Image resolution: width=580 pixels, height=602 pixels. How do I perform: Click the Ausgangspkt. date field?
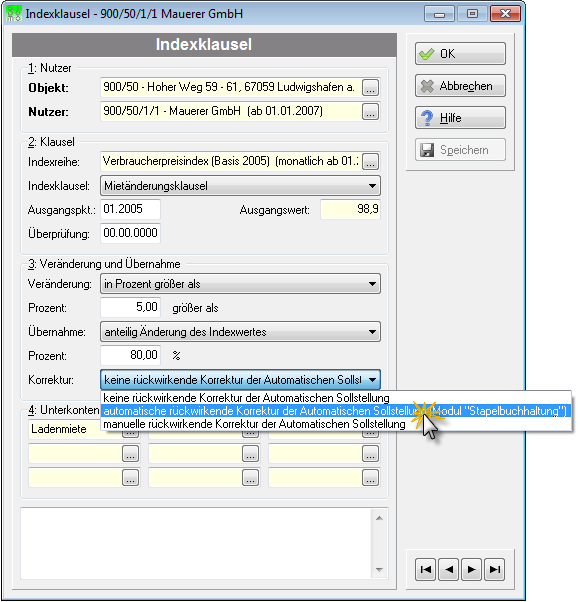tap(131, 209)
